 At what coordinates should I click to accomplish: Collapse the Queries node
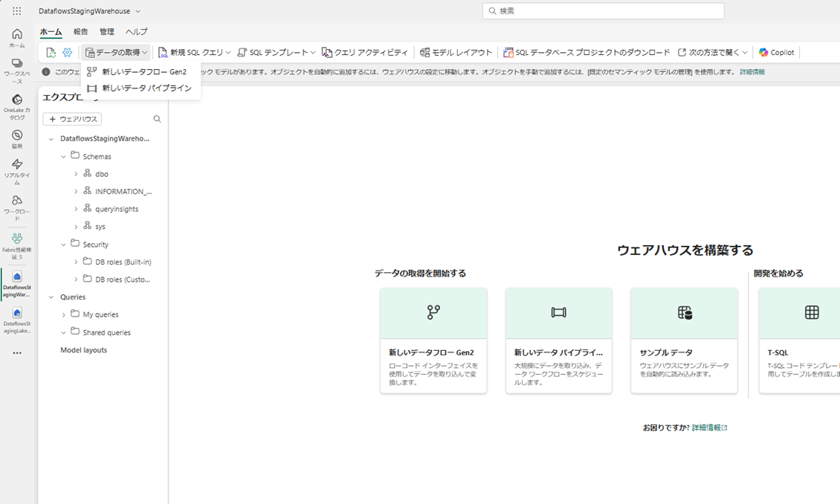click(x=51, y=297)
